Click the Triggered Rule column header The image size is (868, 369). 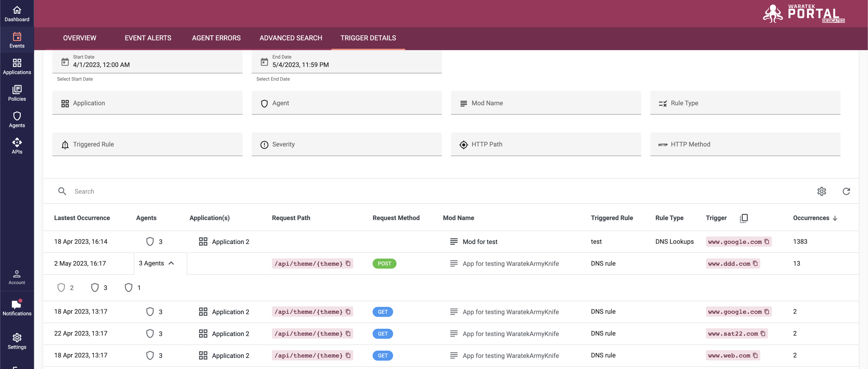click(x=612, y=218)
